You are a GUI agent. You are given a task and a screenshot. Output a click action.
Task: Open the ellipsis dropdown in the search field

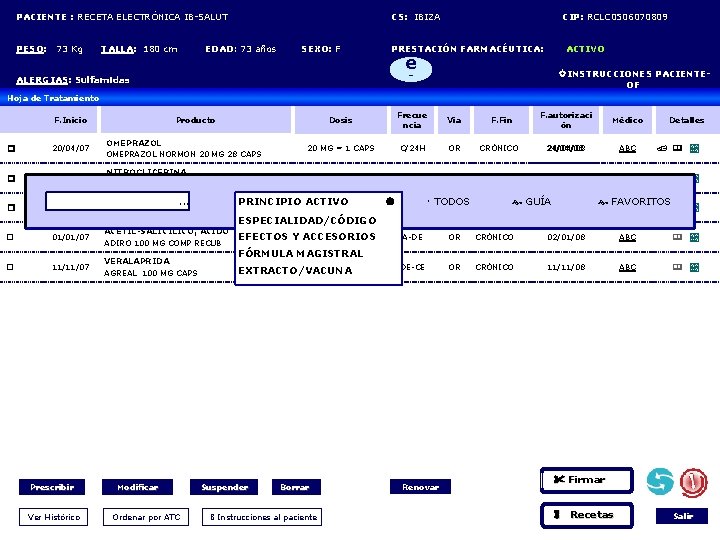click(x=183, y=202)
